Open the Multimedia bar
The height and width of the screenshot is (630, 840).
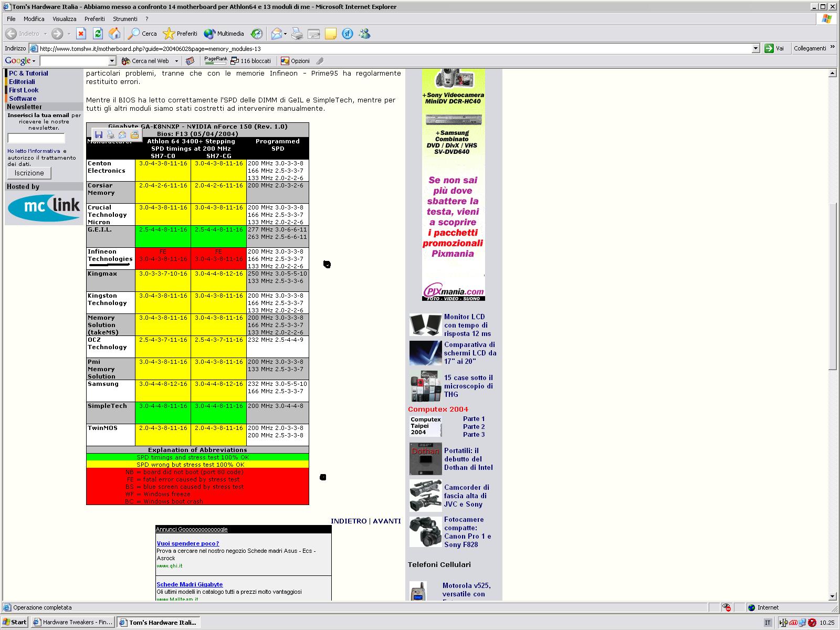click(x=224, y=34)
